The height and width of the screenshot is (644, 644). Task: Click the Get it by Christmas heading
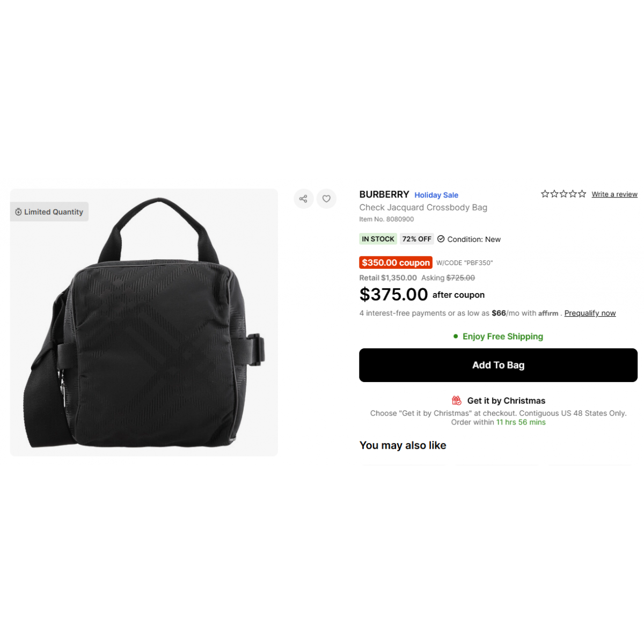pos(506,400)
